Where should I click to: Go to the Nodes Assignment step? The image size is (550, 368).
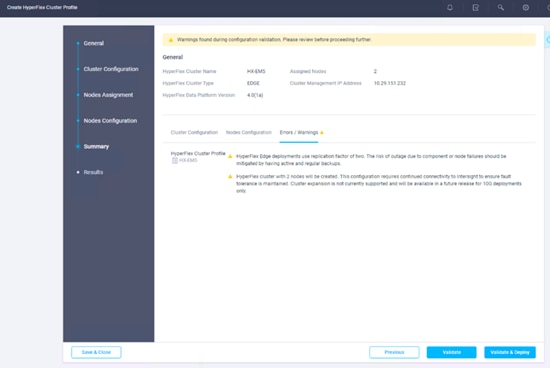pyautogui.click(x=108, y=95)
